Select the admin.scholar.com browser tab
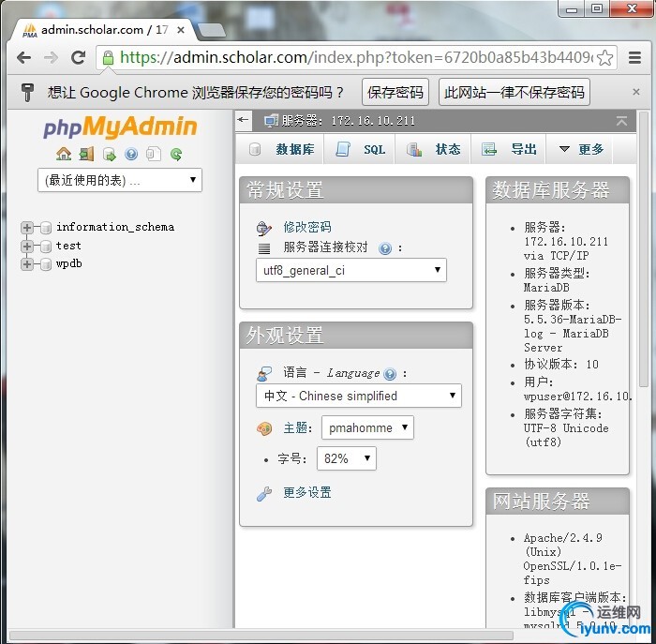This screenshot has height=644, width=656. point(102,30)
